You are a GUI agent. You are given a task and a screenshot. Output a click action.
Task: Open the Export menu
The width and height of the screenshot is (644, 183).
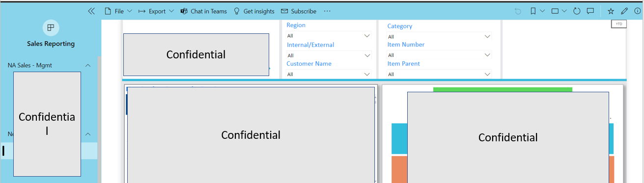coord(156,11)
